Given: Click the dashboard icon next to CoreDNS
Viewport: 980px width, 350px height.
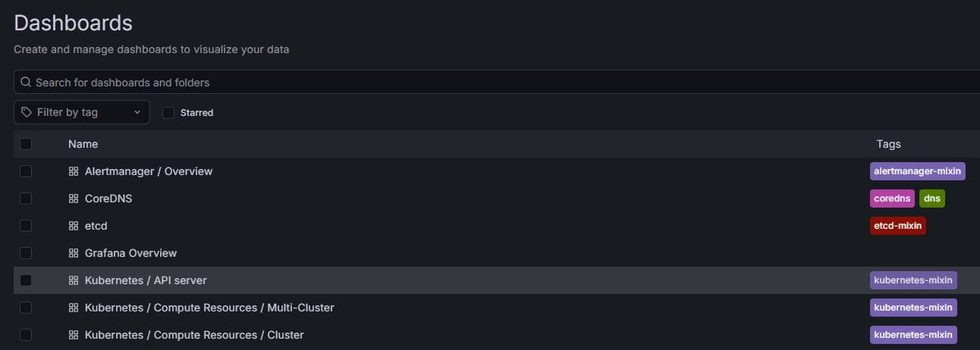Looking at the screenshot, I should [74, 198].
